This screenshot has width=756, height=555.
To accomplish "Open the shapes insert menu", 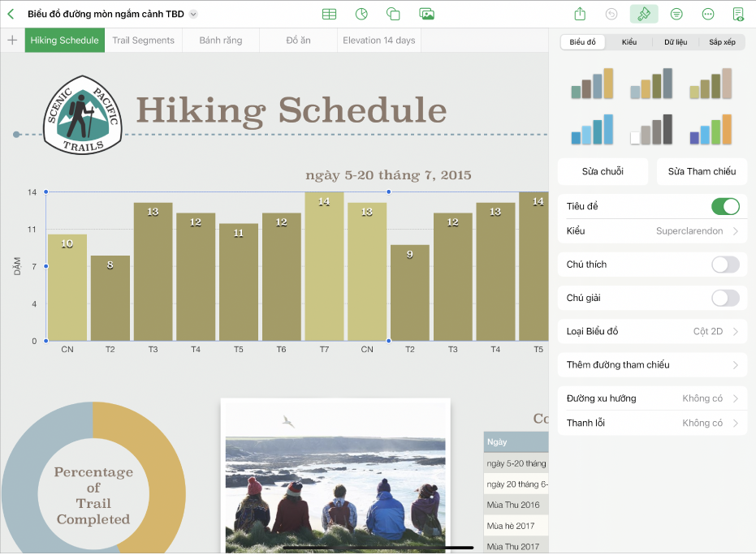I will tap(393, 14).
